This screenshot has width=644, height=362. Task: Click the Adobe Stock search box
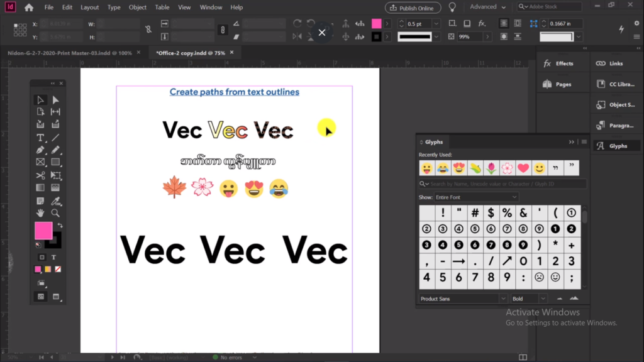[549, 6]
